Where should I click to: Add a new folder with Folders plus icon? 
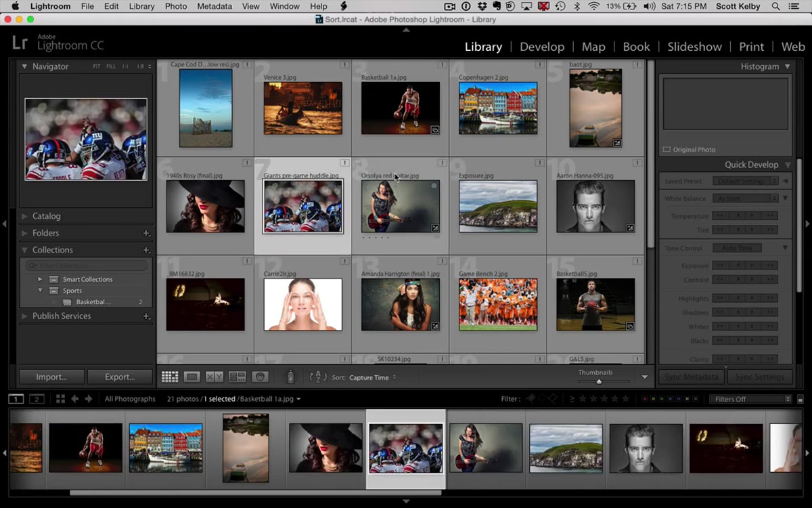pos(146,233)
